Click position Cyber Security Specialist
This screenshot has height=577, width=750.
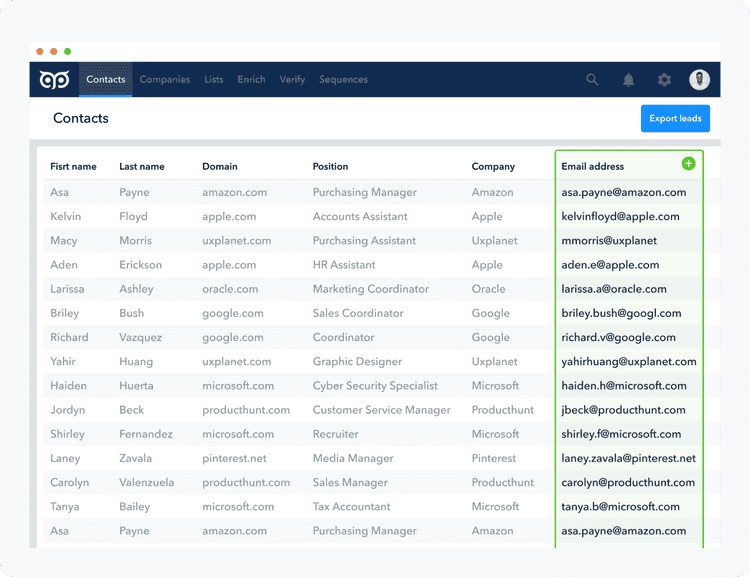375,386
